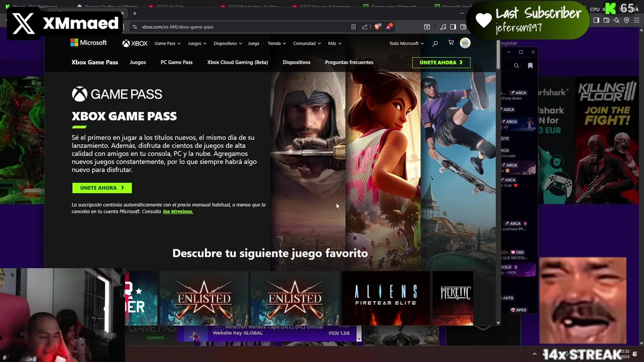
Task: Open the account profile avatar
Action: point(465,43)
